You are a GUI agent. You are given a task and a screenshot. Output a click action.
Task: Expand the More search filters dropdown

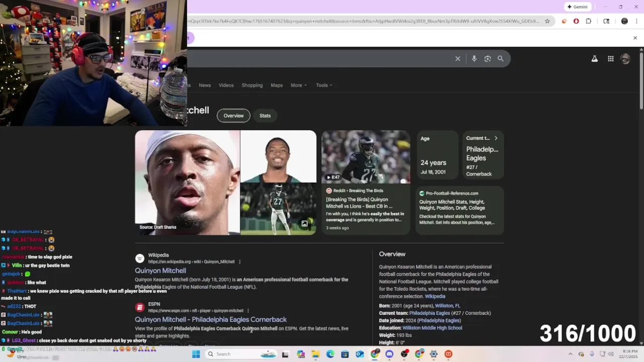[x=298, y=85]
